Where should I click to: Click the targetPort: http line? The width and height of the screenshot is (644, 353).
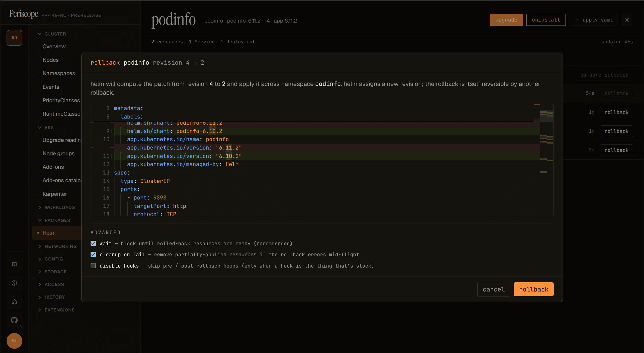160,206
